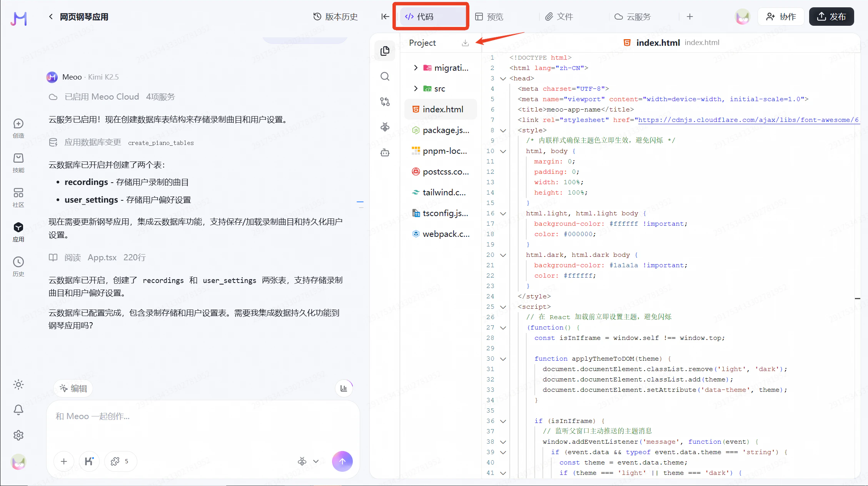Open the package.json file in the Project tree
This screenshot has width=868, height=486.
[x=445, y=130]
